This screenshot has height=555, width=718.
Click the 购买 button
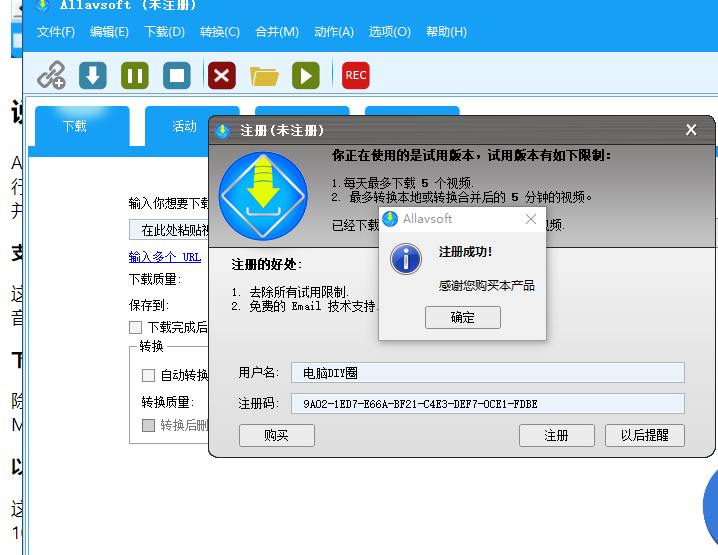[277, 435]
